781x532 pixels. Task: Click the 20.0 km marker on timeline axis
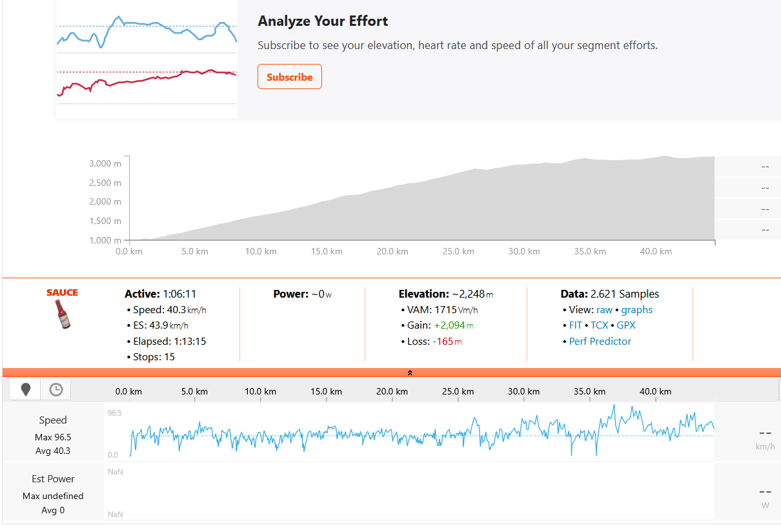393,391
